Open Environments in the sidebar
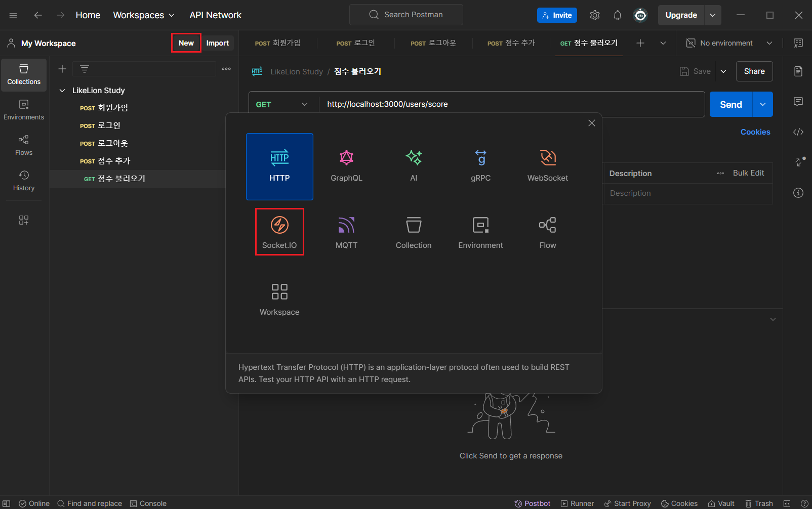This screenshot has height=509, width=812. (x=24, y=110)
